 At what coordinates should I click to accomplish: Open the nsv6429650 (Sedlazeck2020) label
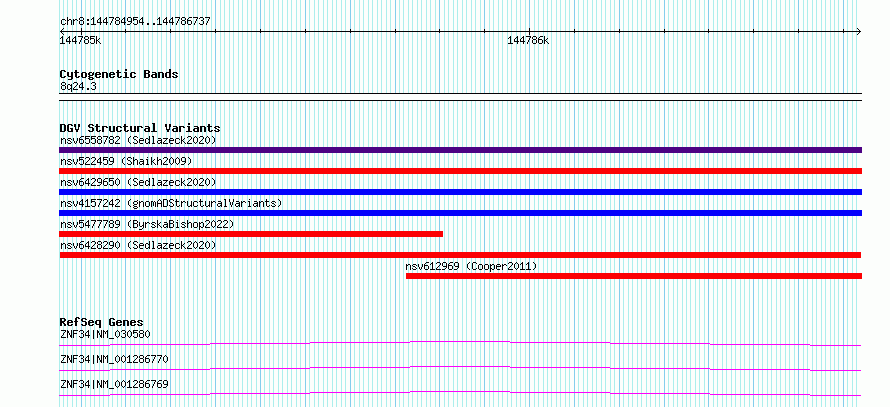tap(138, 182)
